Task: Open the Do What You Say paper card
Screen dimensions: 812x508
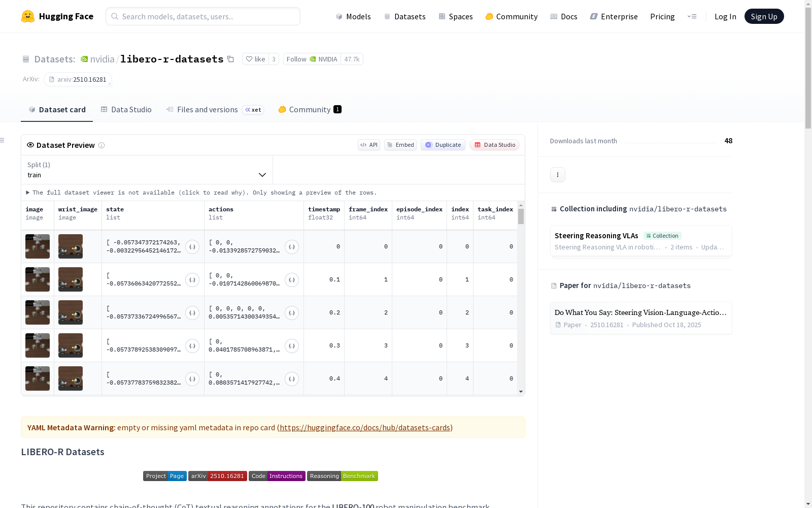Action: coord(641,318)
